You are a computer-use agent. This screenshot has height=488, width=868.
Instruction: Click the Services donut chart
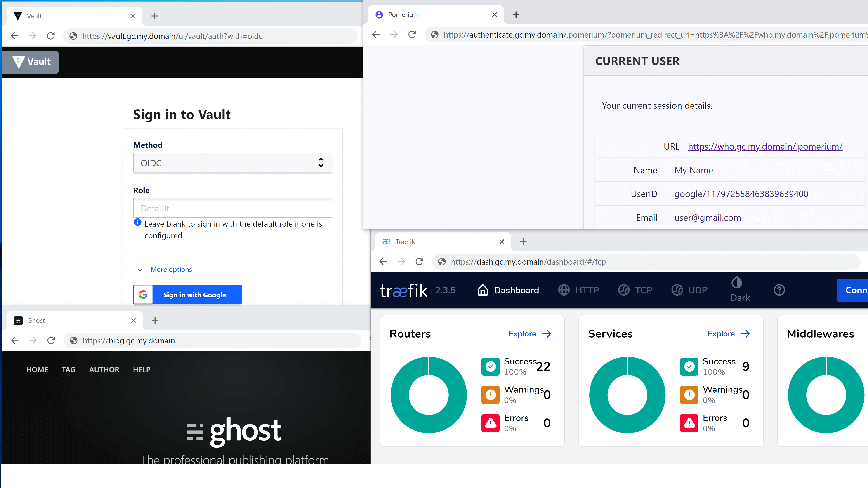coord(627,395)
